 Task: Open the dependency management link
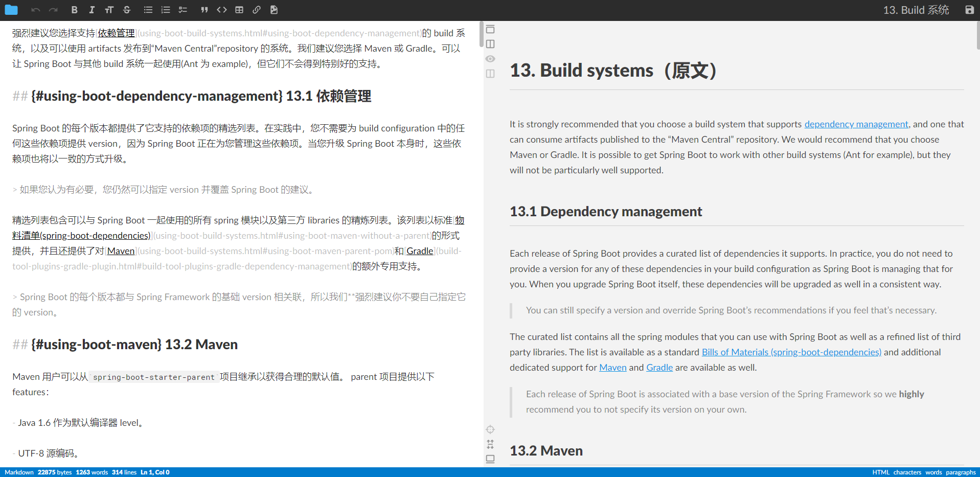click(856, 124)
